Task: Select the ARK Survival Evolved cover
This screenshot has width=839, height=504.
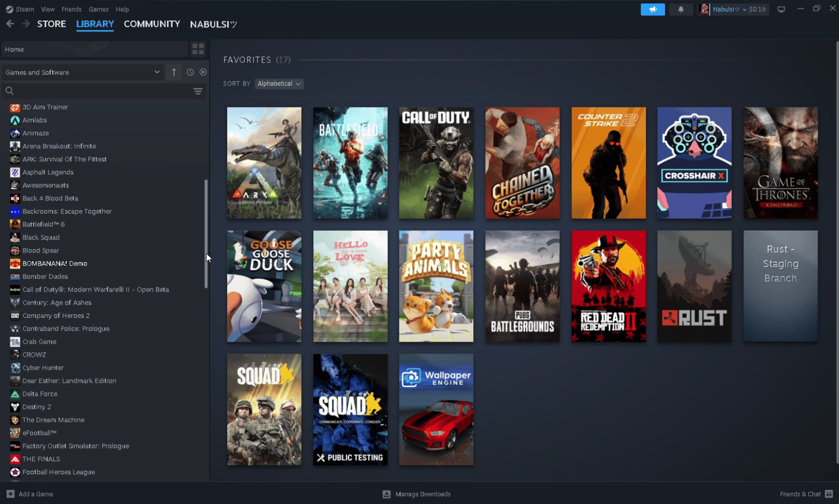Action: click(x=264, y=163)
